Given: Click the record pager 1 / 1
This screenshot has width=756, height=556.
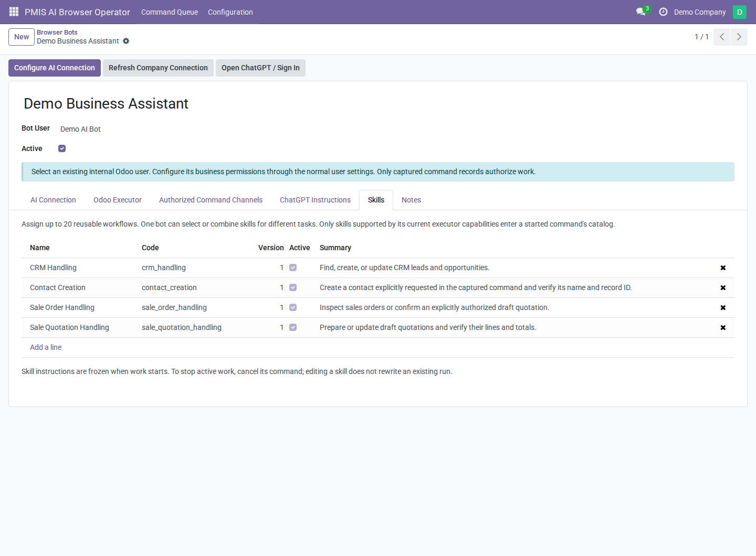Looking at the screenshot, I should pyautogui.click(x=701, y=37).
